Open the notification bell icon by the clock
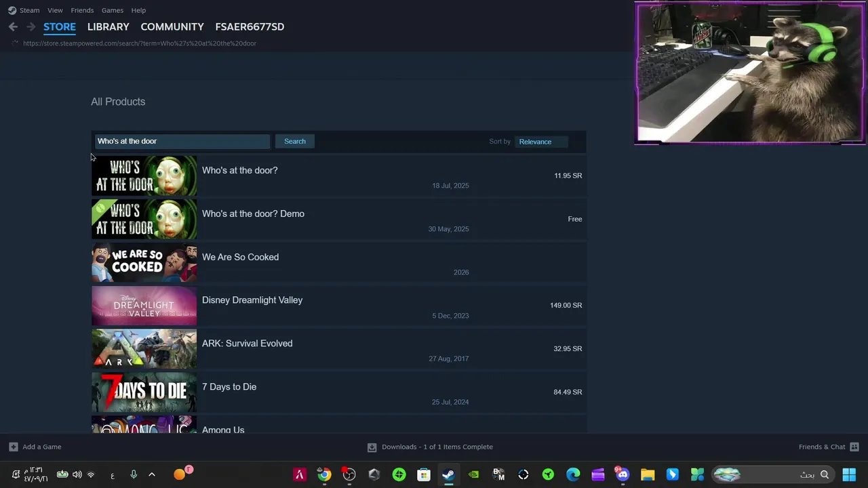This screenshot has width=868, height=488. 16,474
